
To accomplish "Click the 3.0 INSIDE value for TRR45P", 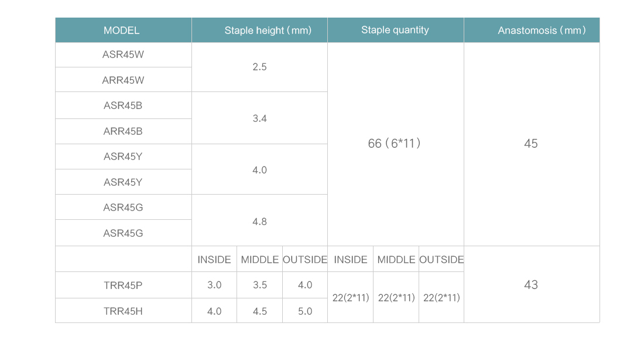I will pos(214,285).
